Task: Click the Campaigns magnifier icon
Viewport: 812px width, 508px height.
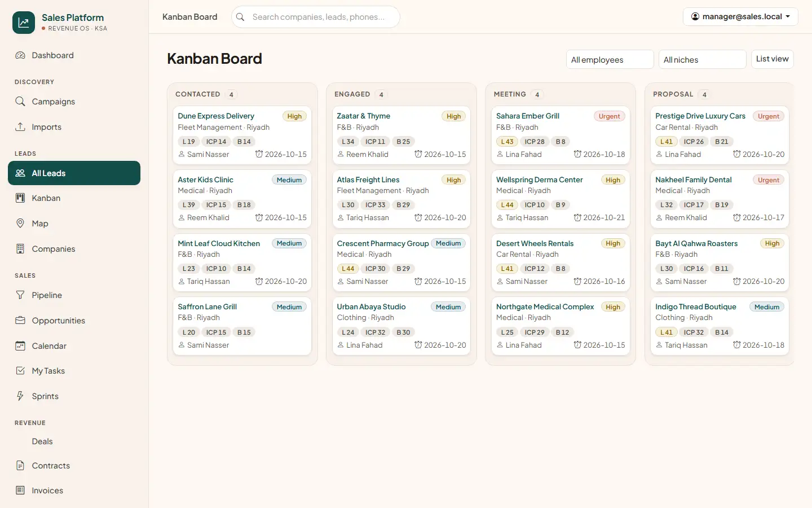Action: coord(20,102)
